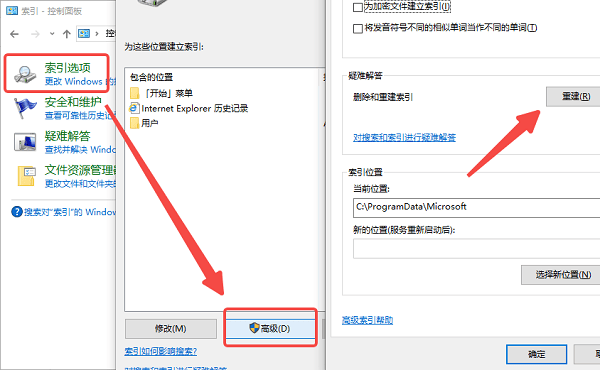
Task: Open 搜索对"索引"的 Windows help link
Action: pos(70,212)
